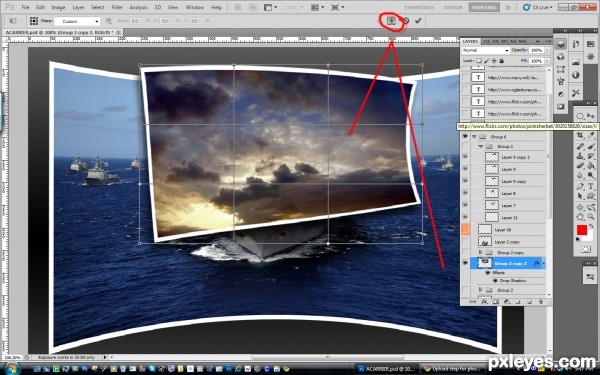600x375 pixels.
Task: Expand the Group 2 copy folder
Action: pos(481,253)
